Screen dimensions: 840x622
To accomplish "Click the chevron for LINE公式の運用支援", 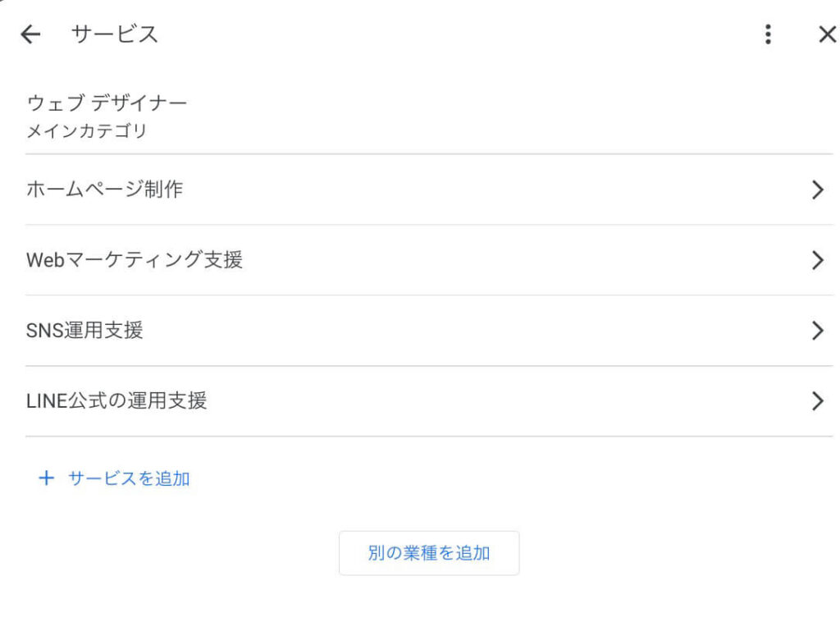I will point(817,401).
